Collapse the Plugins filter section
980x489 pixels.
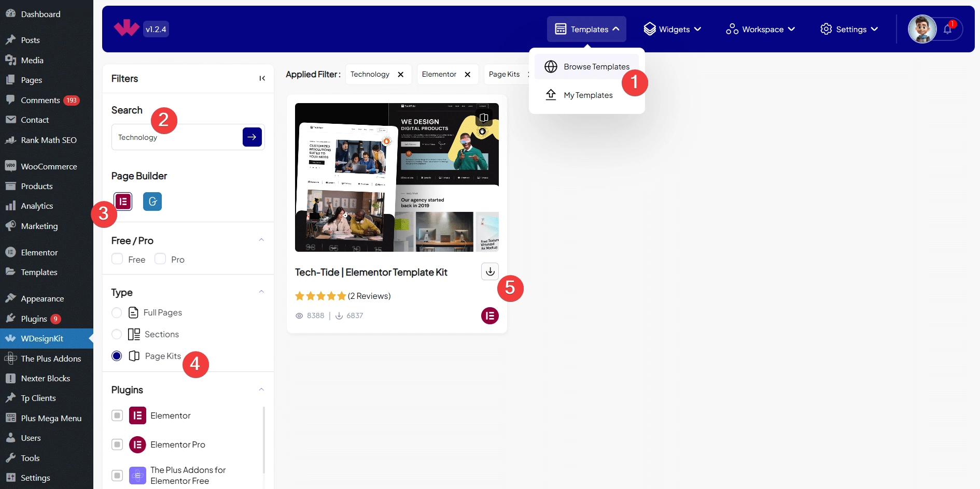[261, 390]
